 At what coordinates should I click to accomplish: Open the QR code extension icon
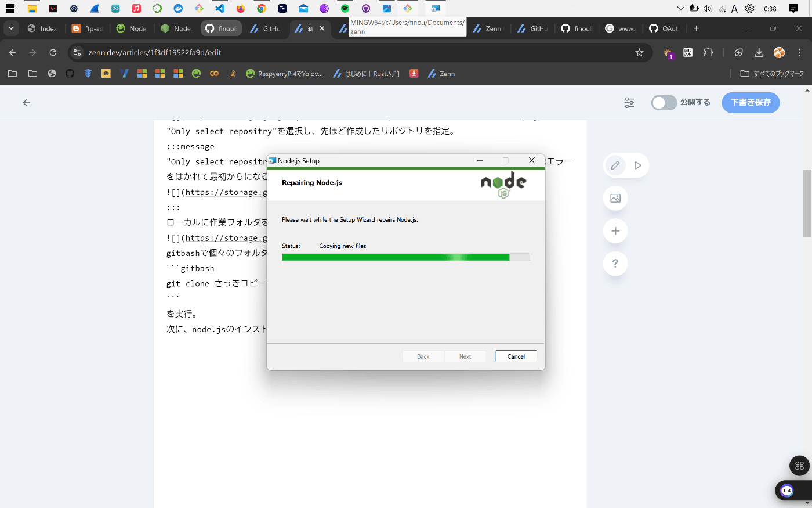click(688, 52)
